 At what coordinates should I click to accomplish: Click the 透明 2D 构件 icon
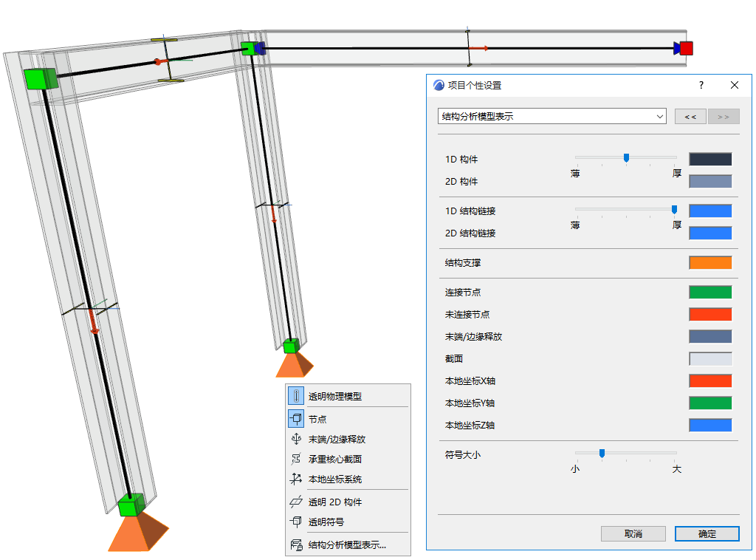tap(296, 502)
